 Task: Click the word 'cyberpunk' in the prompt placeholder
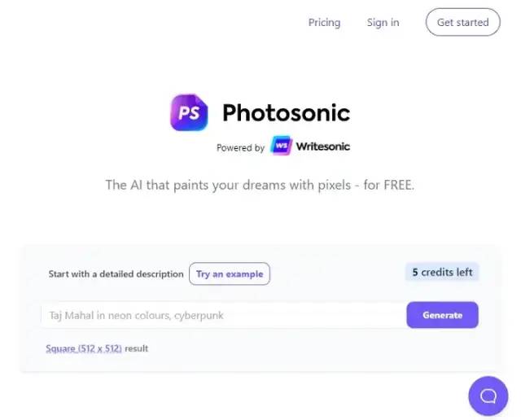(x=199, y=316)
